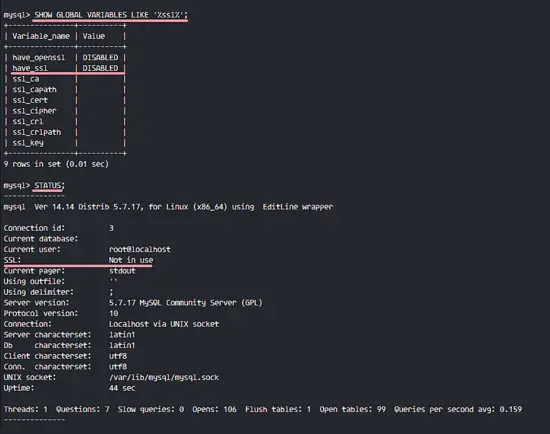Click the DISABLED value for have_ssl
Screen dimensions: 550x434
(100, 68)
